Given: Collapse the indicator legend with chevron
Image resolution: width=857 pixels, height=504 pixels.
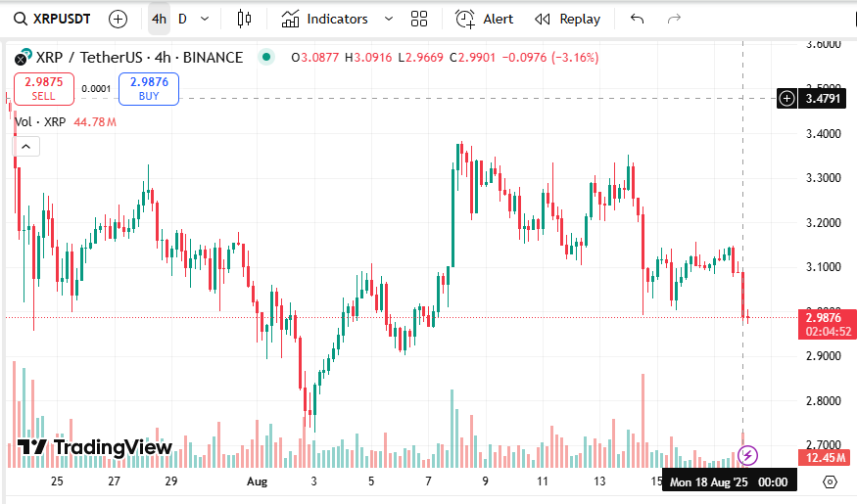Looking at the screenshot, I should (25, 147).
